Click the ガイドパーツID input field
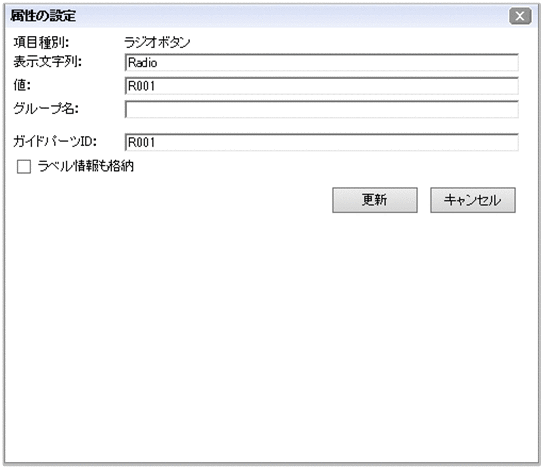The height and width of the screenshot is (468, 543). (321, 142)
